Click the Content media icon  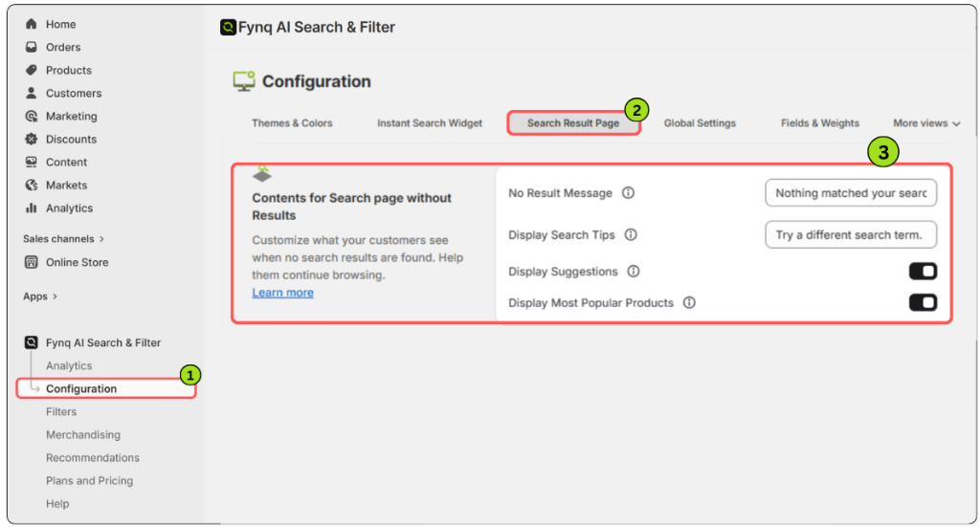click(31, 162)
